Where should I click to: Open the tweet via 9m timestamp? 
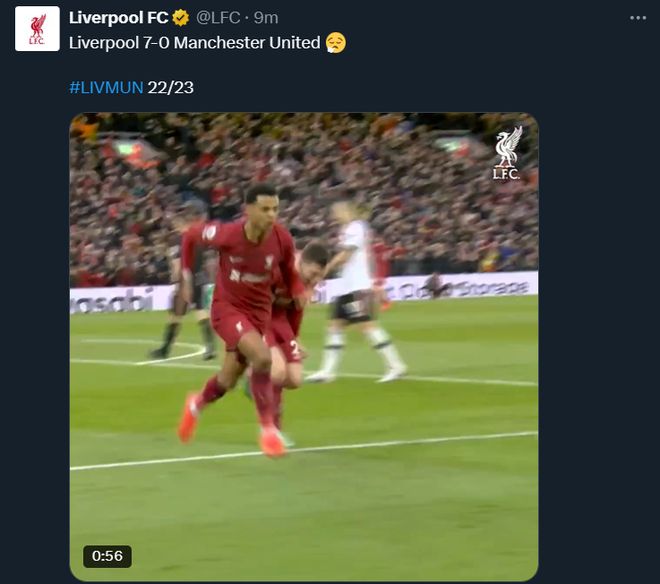266,18
